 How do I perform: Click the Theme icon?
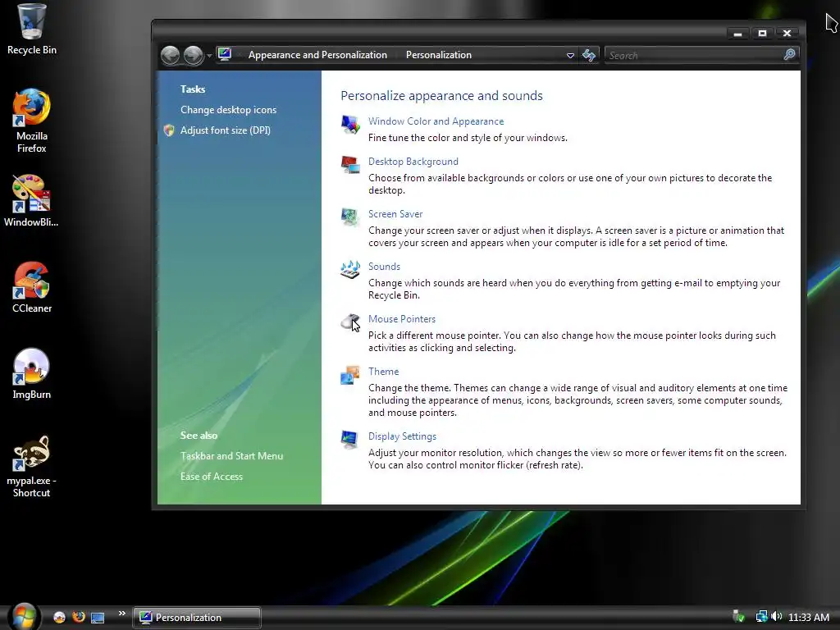click(x=350, y=374)
